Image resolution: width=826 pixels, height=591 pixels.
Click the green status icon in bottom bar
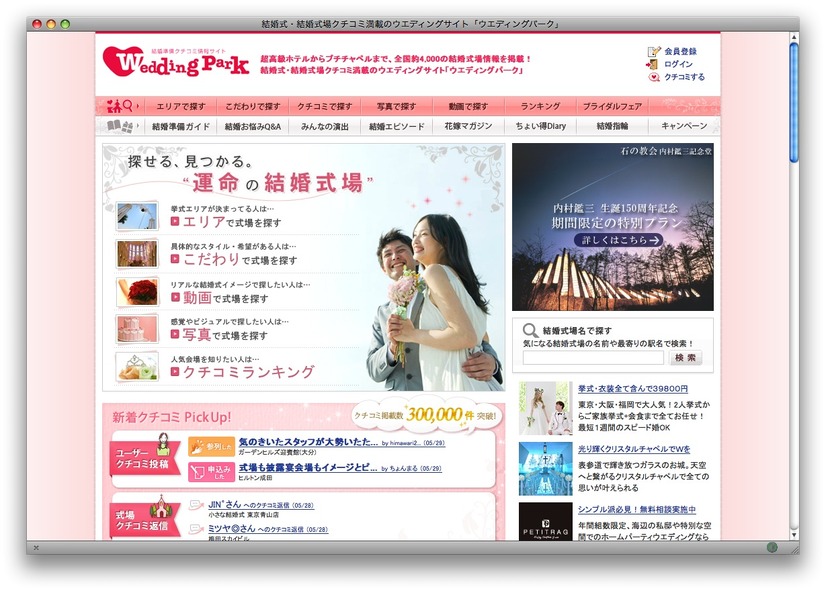(x=772, y=547)
